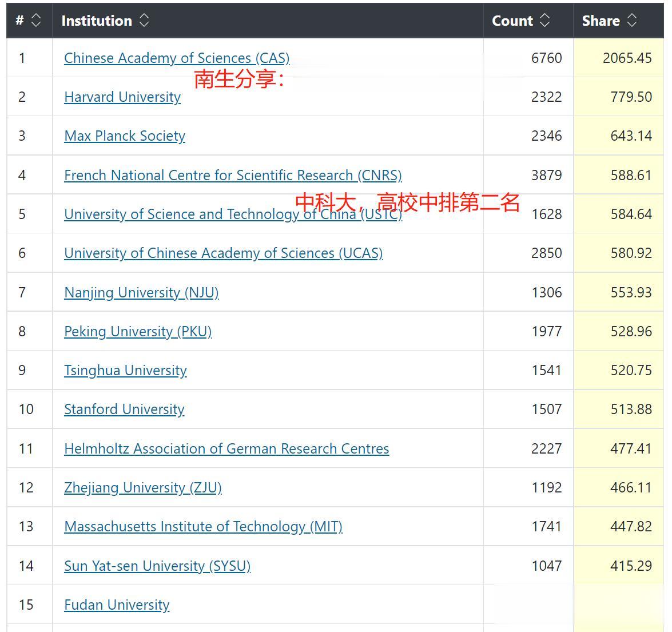Select share value 477.41
Viewport: 672px width, 632px height.
tap(631, 448)
